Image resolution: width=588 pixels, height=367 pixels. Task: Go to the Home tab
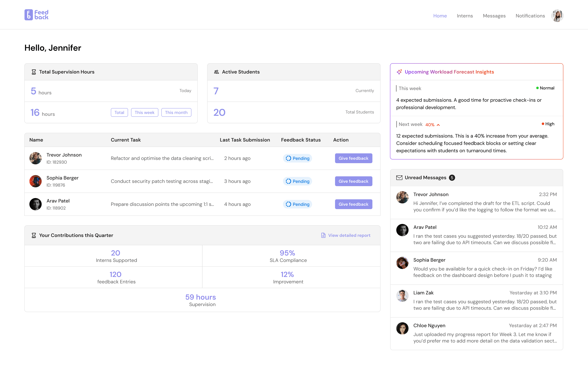(x=440, y=16)
